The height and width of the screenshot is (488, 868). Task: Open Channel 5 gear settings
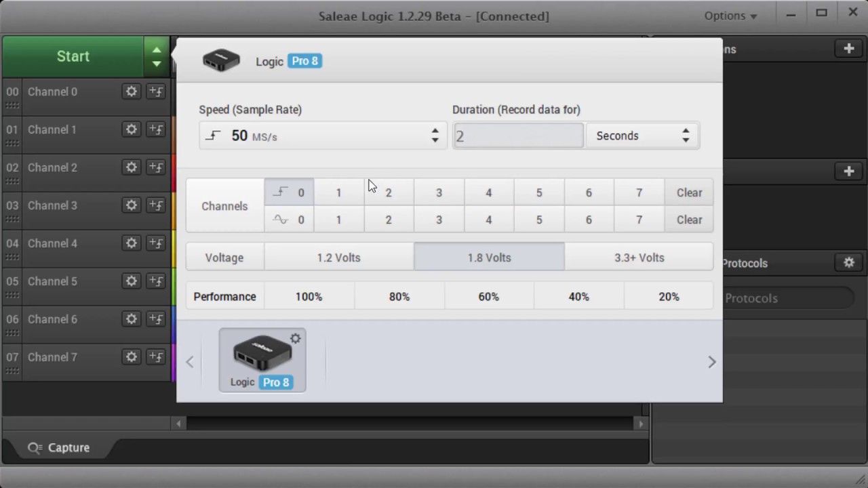(x=132, y=281)
